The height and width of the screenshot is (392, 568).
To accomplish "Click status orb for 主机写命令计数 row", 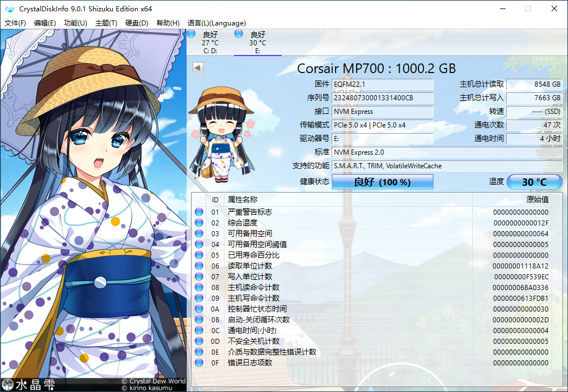I will 199,298.
